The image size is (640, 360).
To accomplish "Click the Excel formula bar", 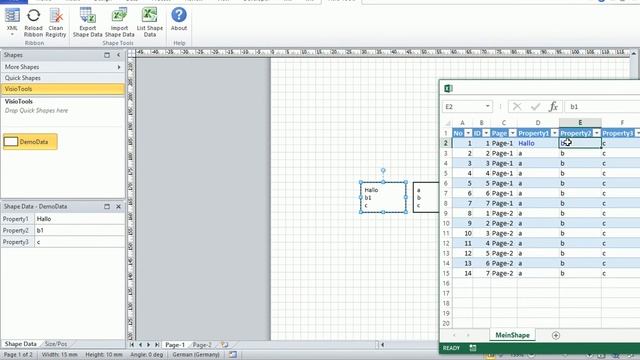I will 602,107.
